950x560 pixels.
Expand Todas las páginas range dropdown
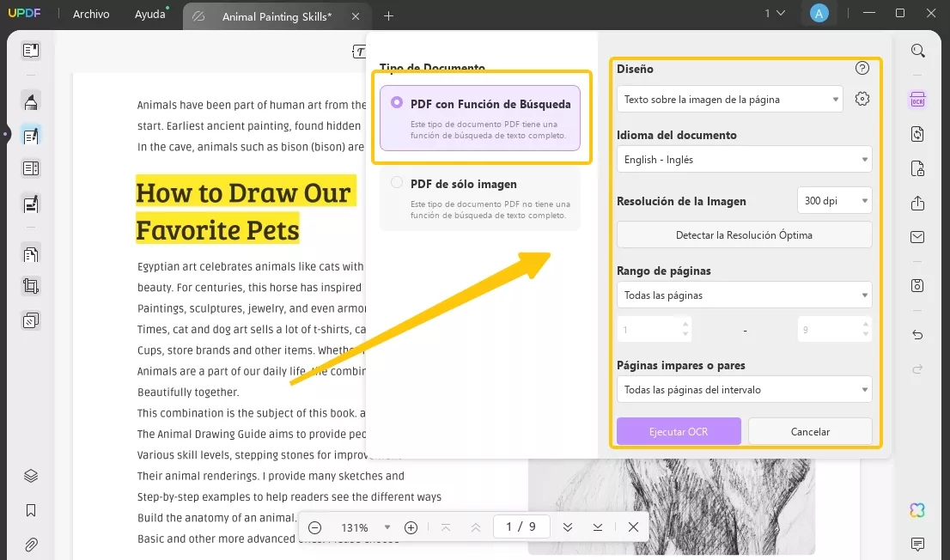[744, 295]
